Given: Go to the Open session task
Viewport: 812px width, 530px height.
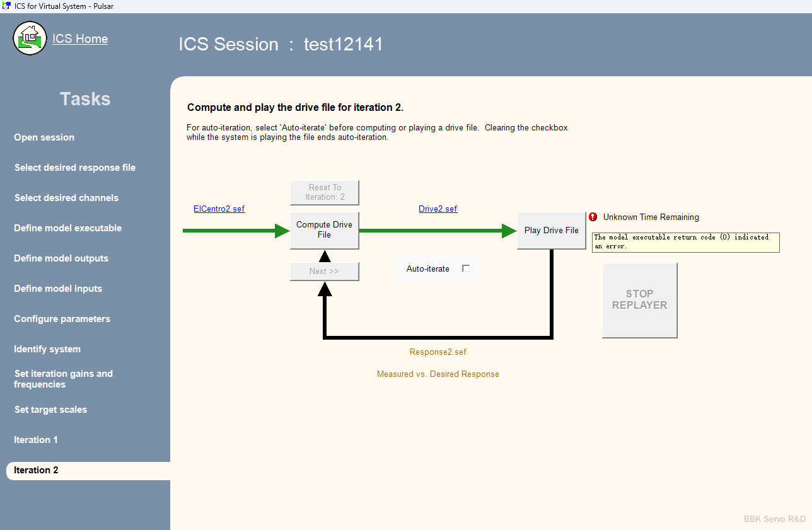Looking at the screenshot, I should tap(44, 137).
